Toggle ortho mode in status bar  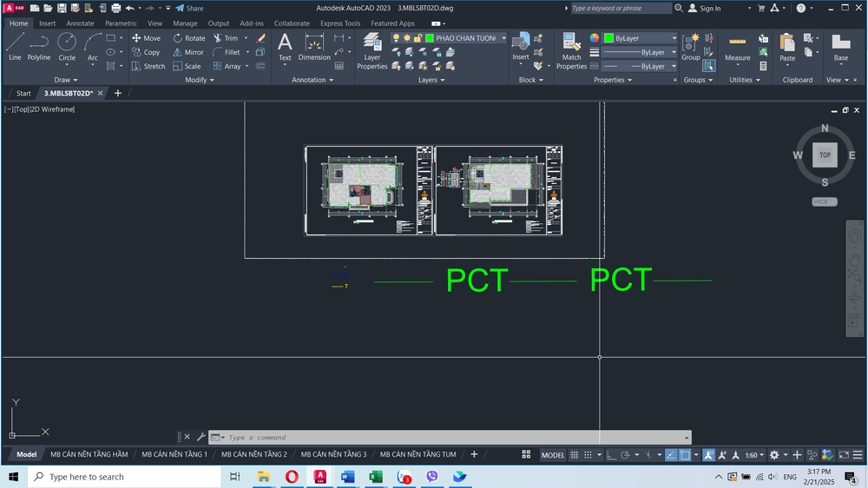pyautogui.click(x=613, y=455)
